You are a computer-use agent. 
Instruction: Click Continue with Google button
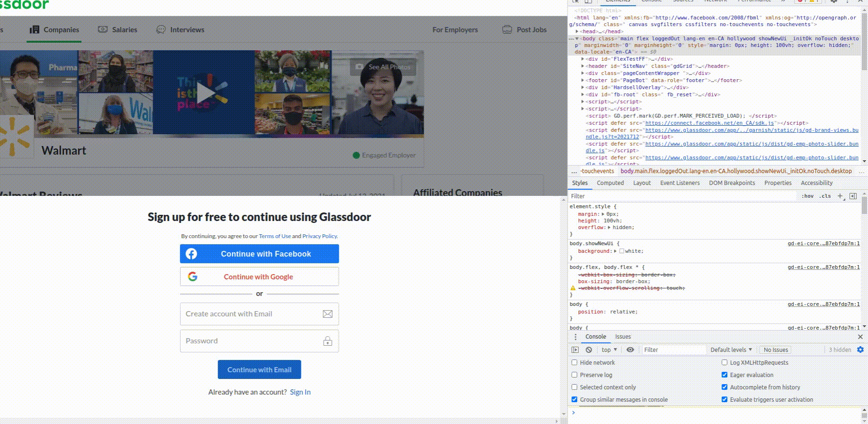(259, 277)
